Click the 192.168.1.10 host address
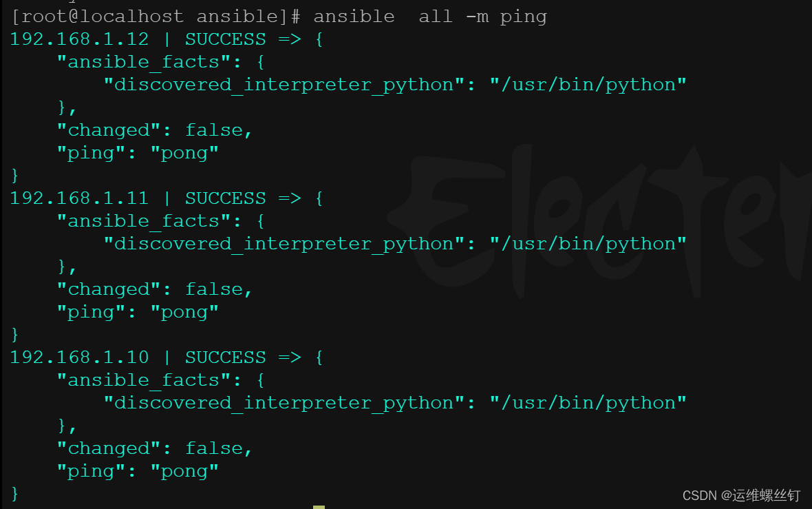This screenshot has width=812, height=509. [x=79, y=357]
